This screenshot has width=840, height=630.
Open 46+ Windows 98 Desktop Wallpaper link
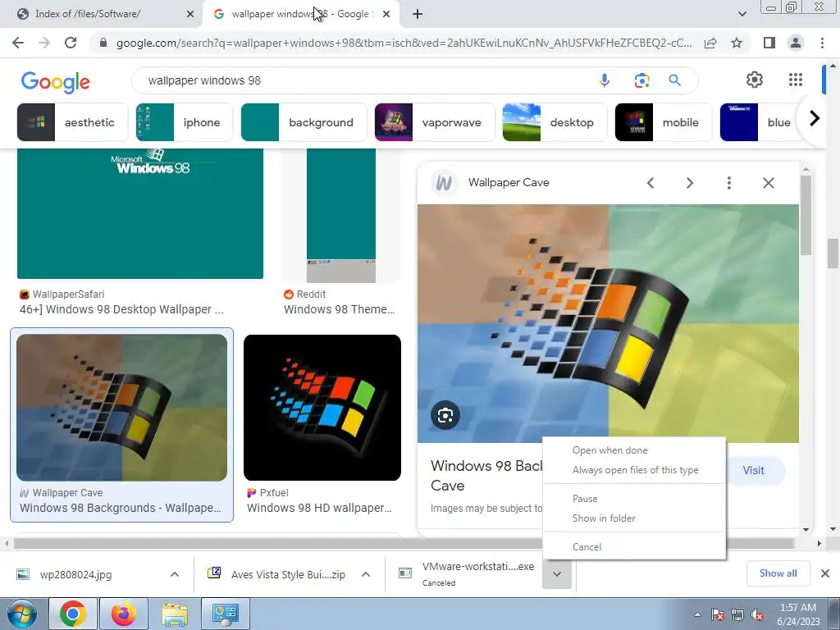(121, 309)
